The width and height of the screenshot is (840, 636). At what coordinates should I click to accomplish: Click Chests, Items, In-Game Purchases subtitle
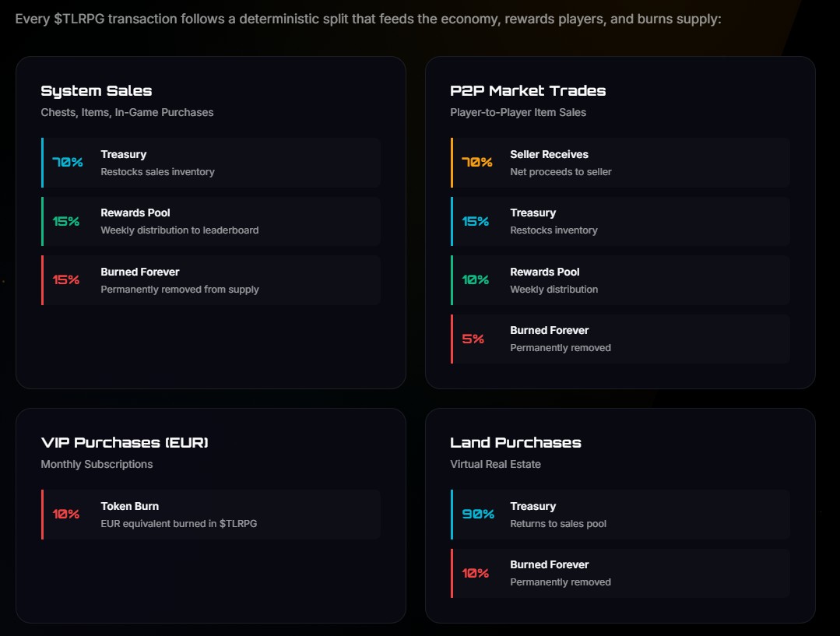[x=127, y=113]
